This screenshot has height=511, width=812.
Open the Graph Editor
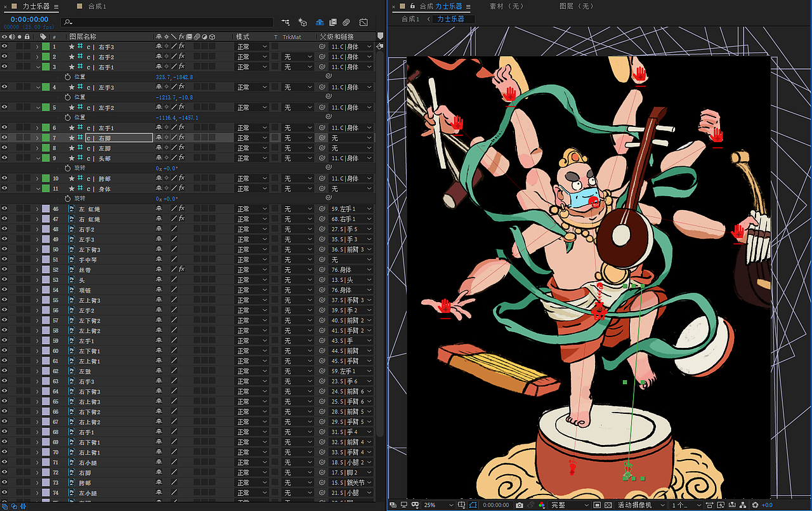[363, 22]
